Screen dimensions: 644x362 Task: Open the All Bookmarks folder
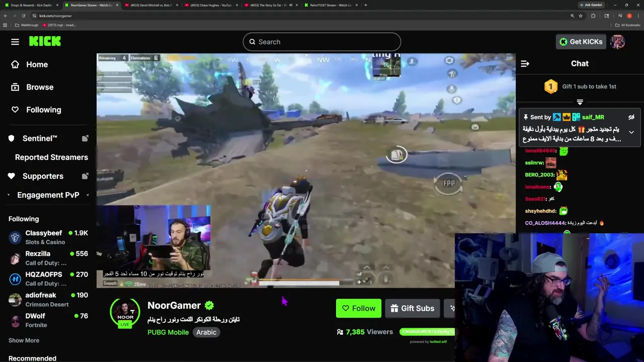[x=627, y=25]
